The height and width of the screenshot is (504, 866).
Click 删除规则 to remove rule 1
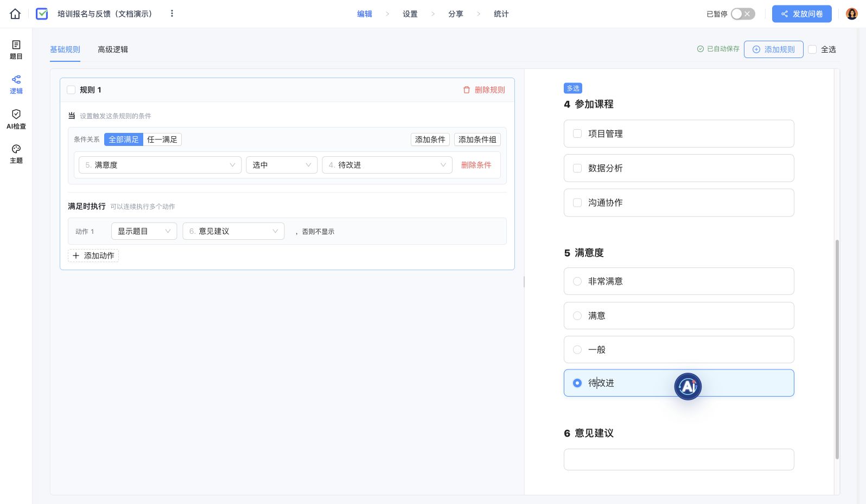coord(484,90)
